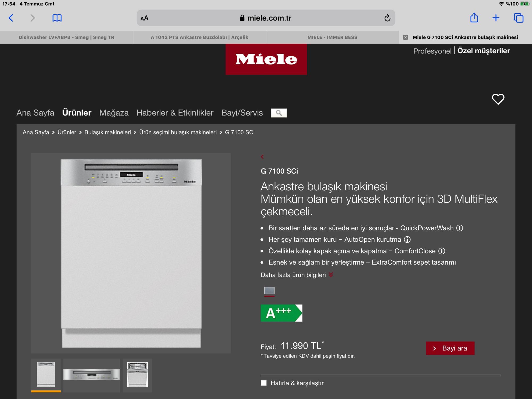Expand Daha fazla ürün bilgileri
The height and width of the screenshot is (399, 532).
[x=297, y=275]
